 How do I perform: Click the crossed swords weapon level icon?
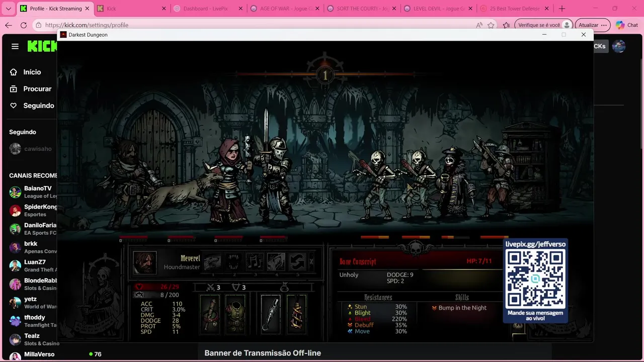(x=211, y=287)
